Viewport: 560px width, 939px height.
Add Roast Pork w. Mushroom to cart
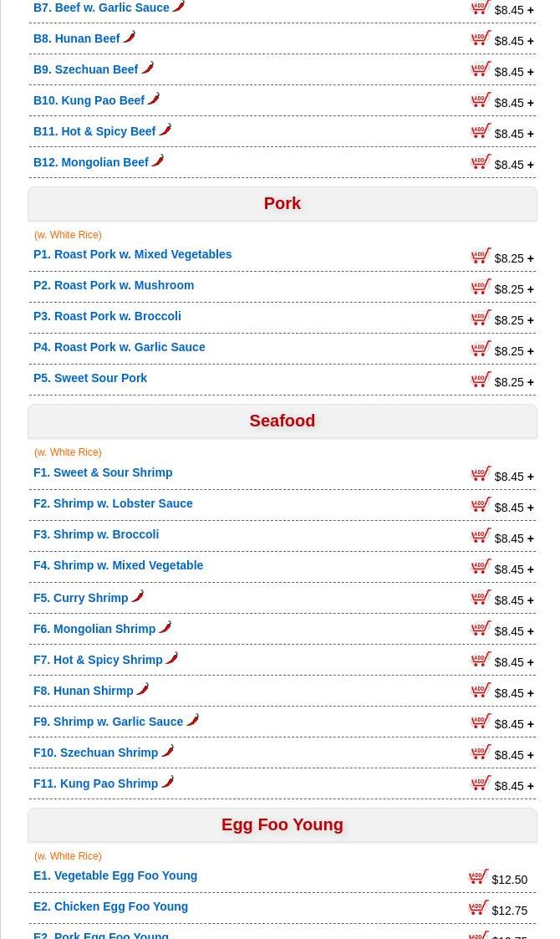[481, 287]
